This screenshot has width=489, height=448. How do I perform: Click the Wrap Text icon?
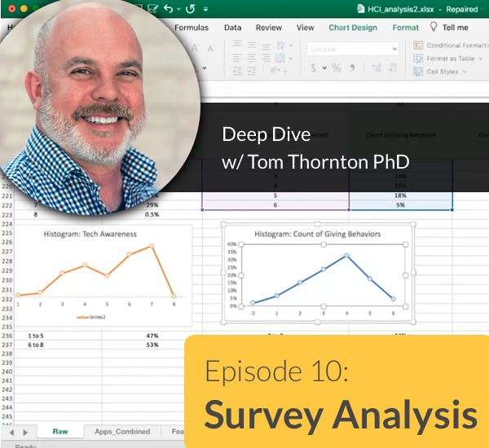click(x=281, y=45)
